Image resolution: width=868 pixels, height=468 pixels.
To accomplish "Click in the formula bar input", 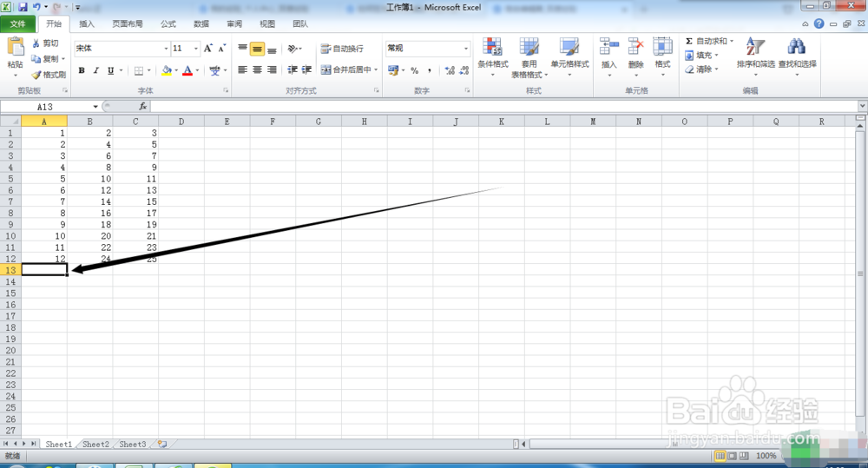I will tap(503, 106).
